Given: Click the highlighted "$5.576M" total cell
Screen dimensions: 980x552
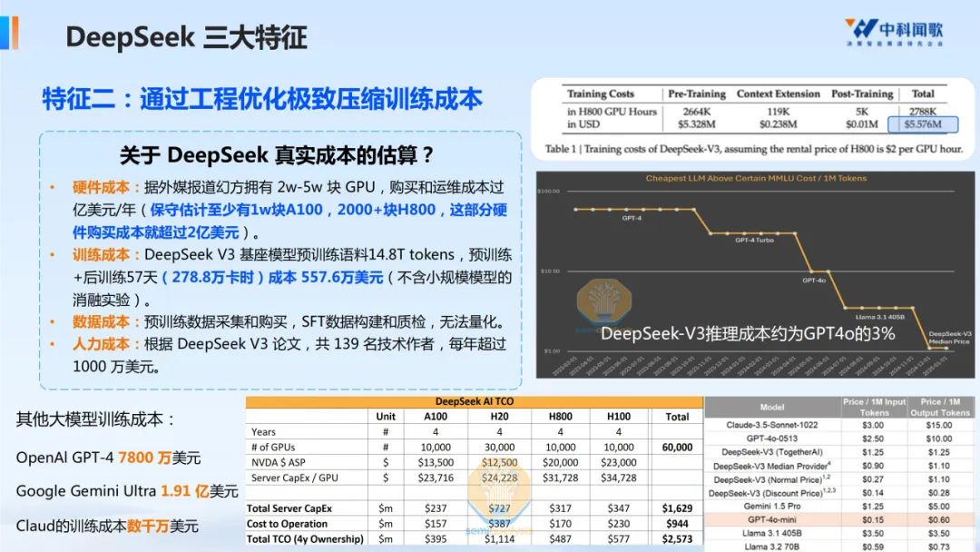Looking at the screenshot, I should [x=923, y=124].
